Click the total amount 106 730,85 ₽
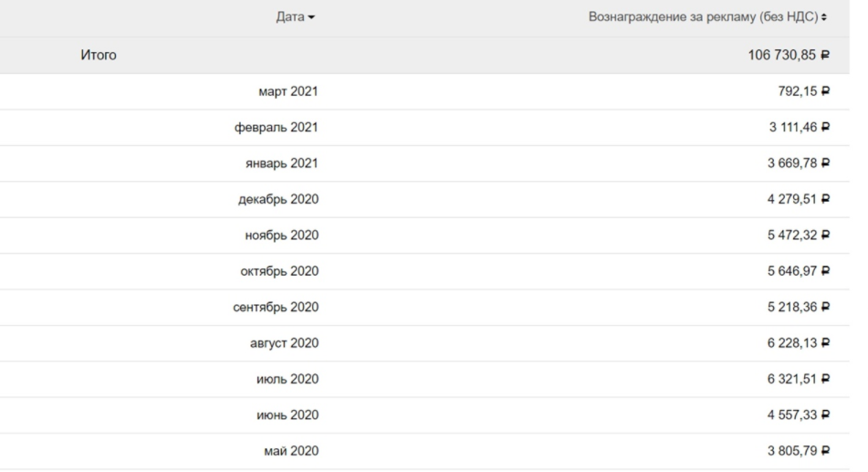The image size is (868, 472). coord(788,56)
